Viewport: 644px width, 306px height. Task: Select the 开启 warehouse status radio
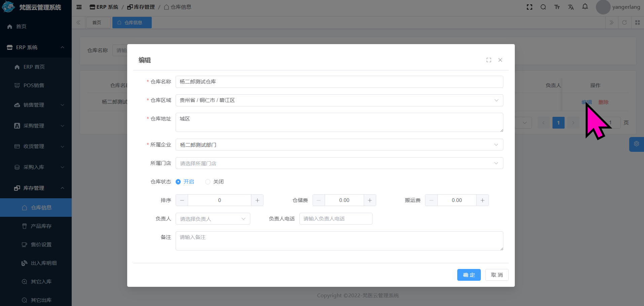[178, 182]
